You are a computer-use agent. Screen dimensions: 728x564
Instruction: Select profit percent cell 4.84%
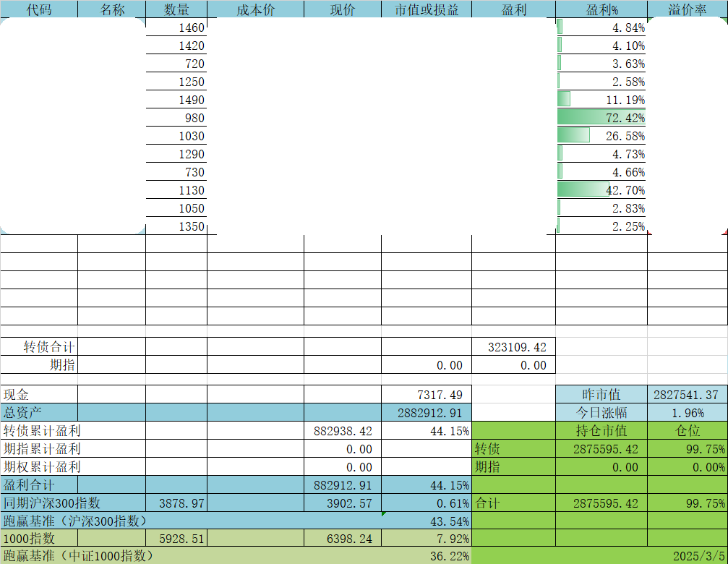601,27
